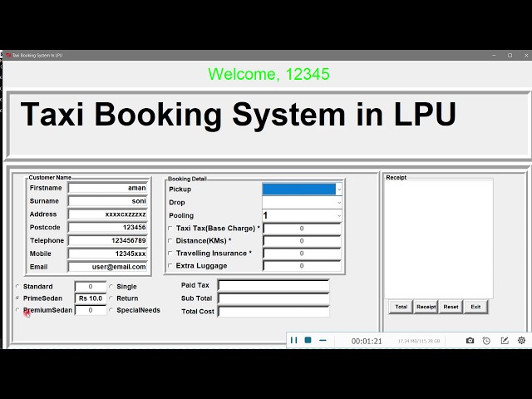Focus the Firstname field containing aman
532x399 pixels.
(107, 188)
